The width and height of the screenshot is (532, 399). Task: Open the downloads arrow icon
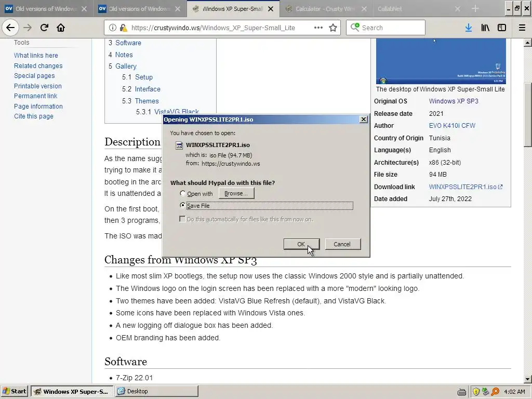[x=469, y=28]
